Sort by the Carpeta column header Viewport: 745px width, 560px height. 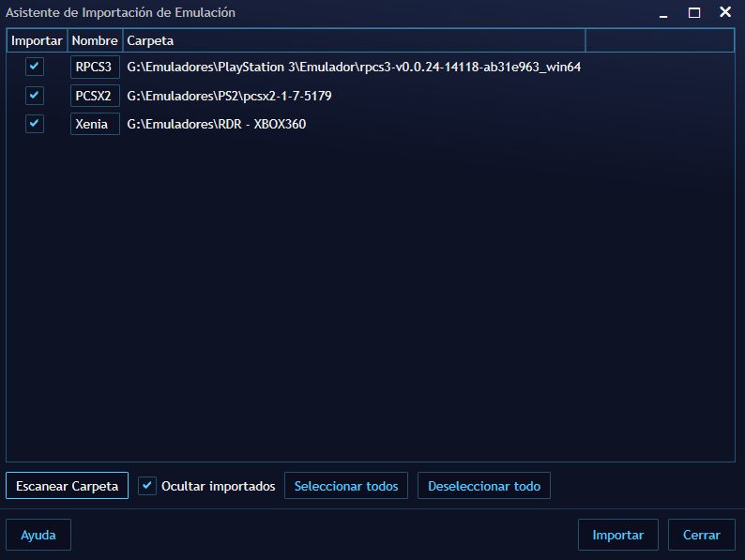click(x=354, y=41)
